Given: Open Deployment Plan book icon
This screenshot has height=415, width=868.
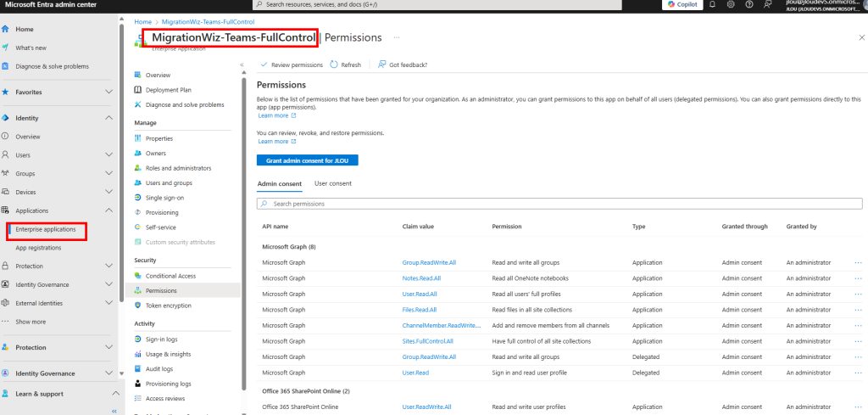Looking at the screenshot, I should click(x=138, y=90).
